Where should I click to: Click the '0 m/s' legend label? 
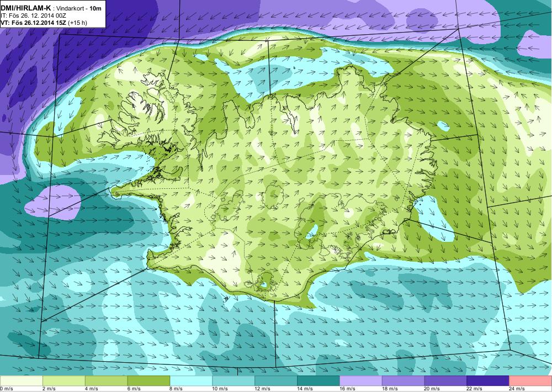[6, 389]
